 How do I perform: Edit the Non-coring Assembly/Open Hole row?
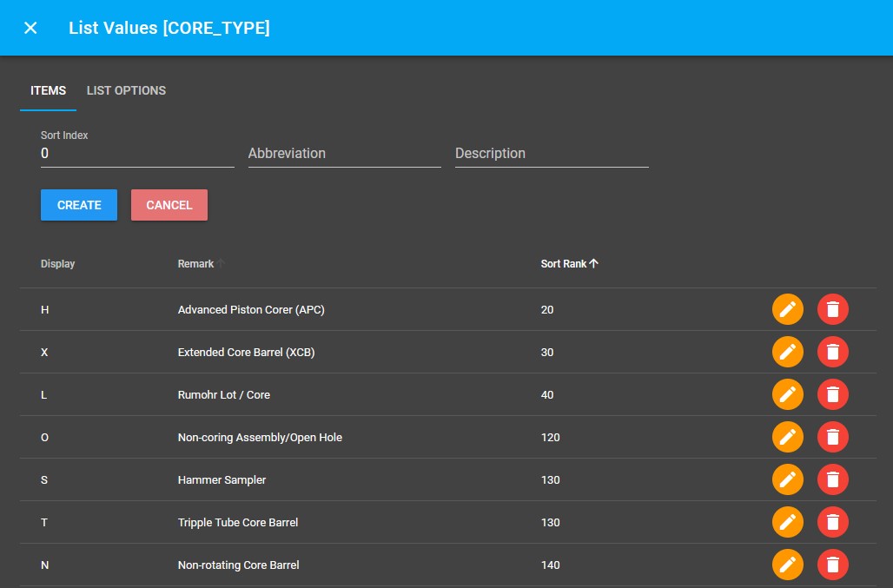point(787,437)
